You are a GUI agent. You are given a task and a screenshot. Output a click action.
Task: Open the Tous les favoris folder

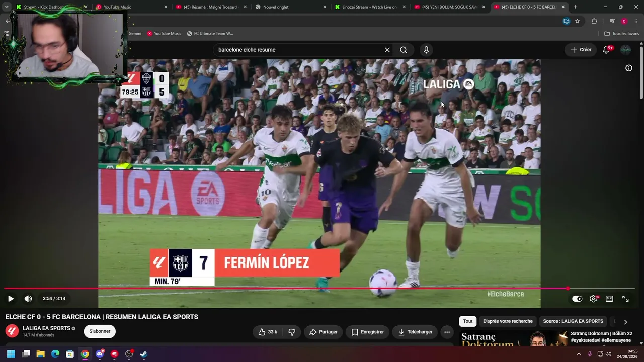click(x=621, y=33)
